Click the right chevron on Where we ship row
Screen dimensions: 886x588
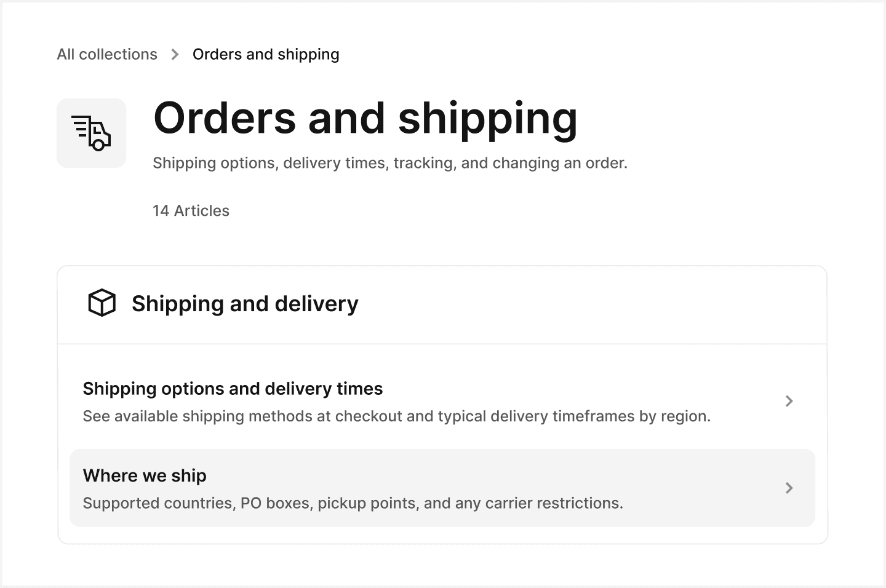click(789, 488)
